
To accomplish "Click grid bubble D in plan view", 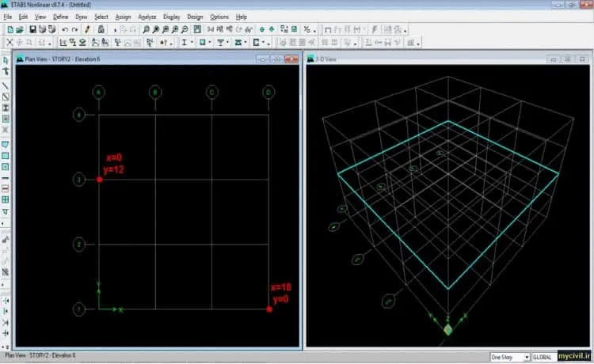I will coord(268,92).
